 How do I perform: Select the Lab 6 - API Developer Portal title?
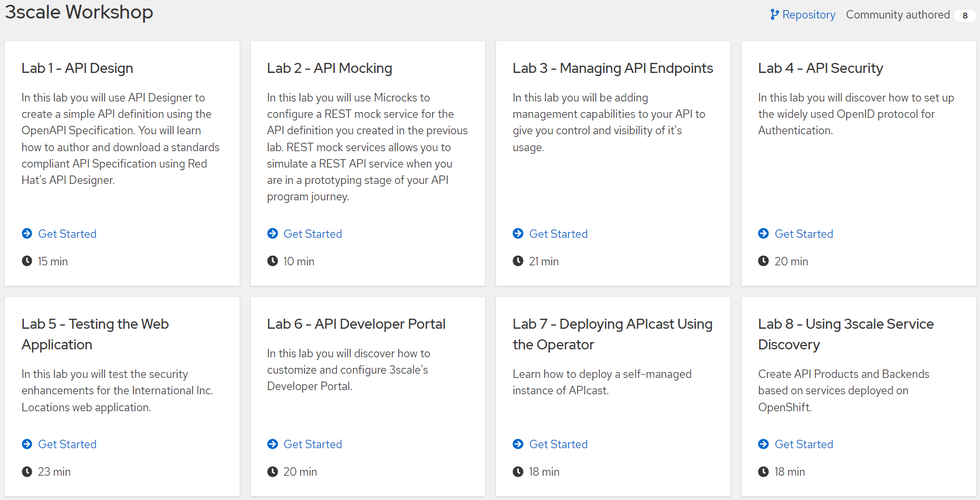pos(356,324)
